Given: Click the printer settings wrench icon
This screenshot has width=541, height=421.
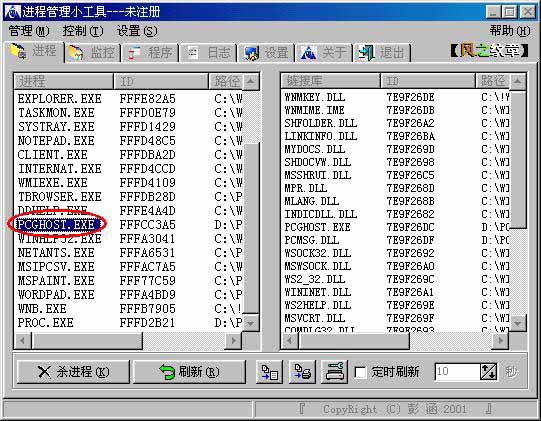Looking at the screenshot, I should tap(334, 372).
